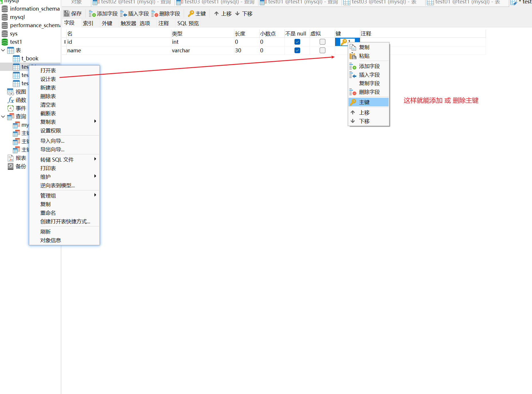Viewport: 532px width, 394px height.
Task: Open the functions (函数) node in sidebar
Action: (x=21, y=100)
